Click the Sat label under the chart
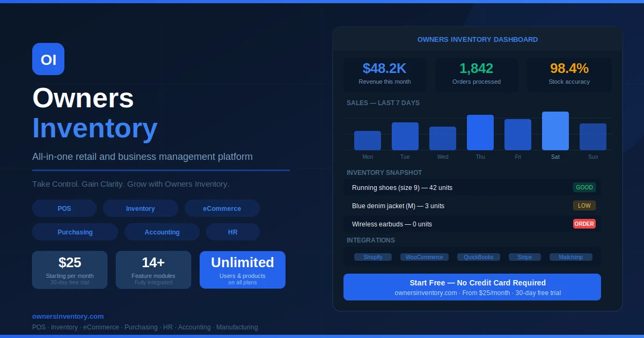This screenshot has height=338, width=644. tap(555, 157)
